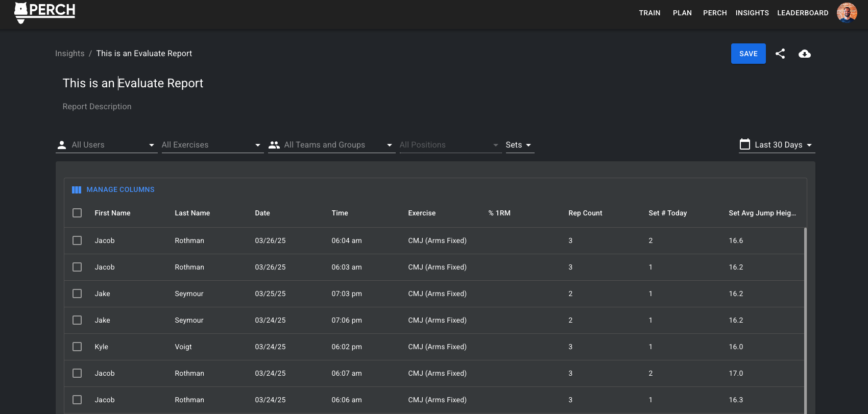Sort by Exercise column header
The height and width of the screenshot is (414, 868).
tap(422, 213)
